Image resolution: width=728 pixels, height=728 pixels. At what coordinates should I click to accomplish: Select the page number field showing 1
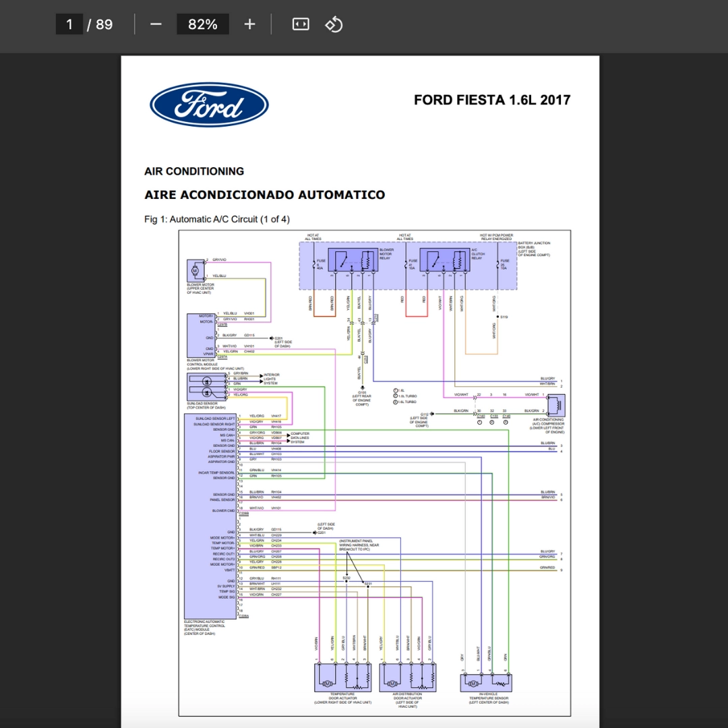pyautogui.click(x=69, y=24)
